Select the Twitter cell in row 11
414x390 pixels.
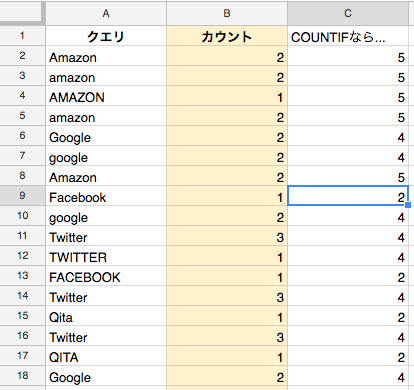(x=106, y=236)
